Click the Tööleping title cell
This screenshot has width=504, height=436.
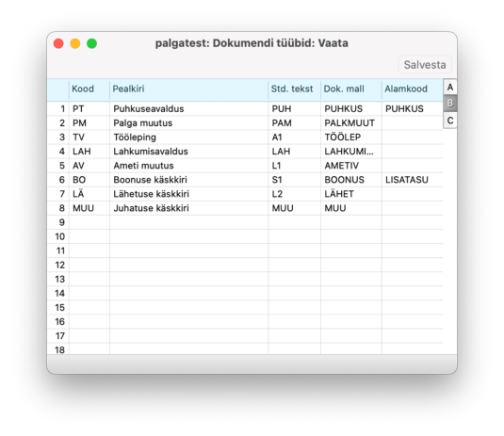(189, 137)
